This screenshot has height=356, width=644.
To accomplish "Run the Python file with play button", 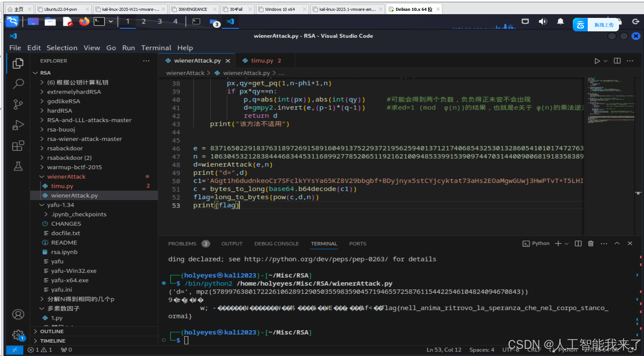I will pos(597,61).
